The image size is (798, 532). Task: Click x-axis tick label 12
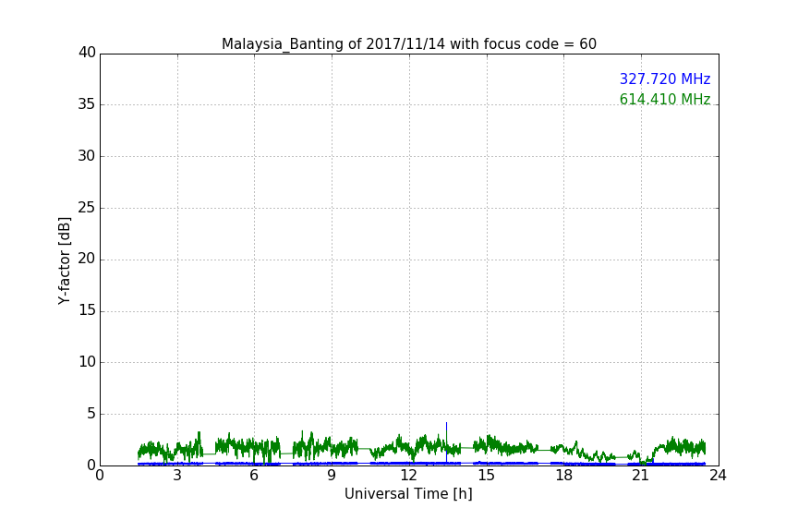[408, 476]
